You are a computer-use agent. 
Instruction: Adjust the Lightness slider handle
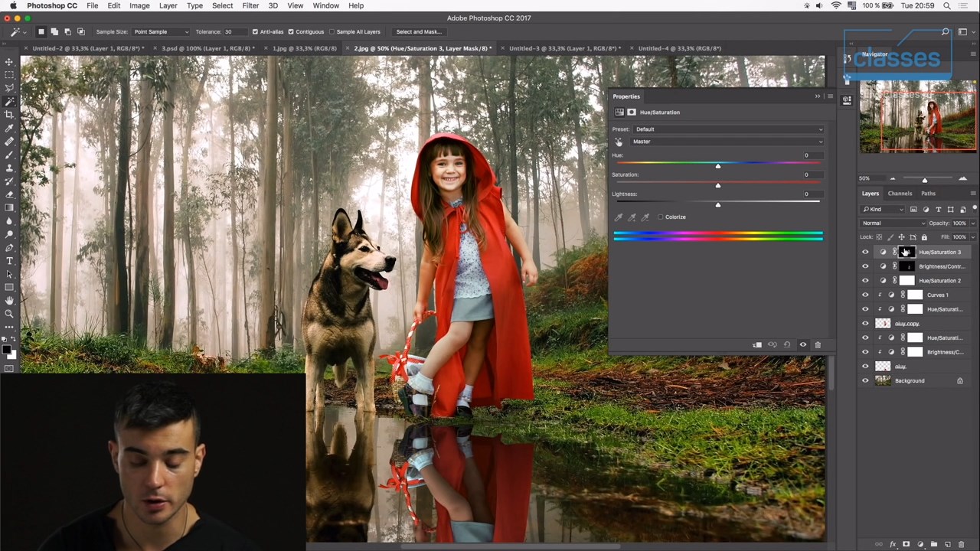[718, 205]
